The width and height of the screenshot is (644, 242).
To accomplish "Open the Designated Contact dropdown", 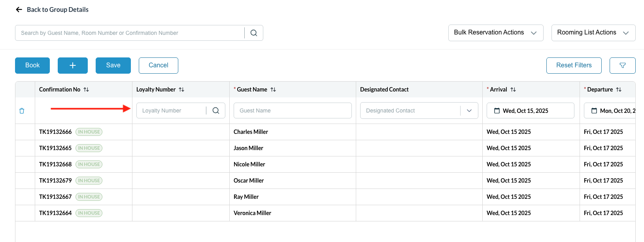I will pyautogui.click(x=469, y=111).
